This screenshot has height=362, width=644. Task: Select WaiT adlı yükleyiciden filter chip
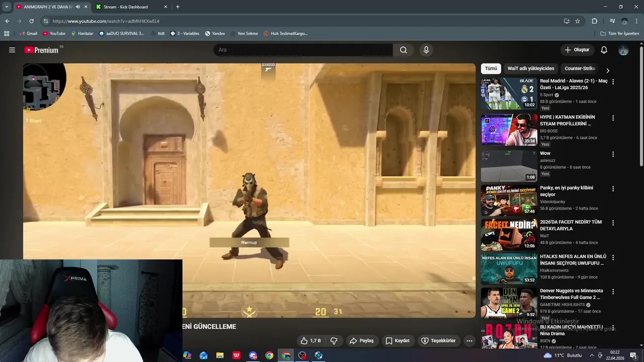coord(531,68)
